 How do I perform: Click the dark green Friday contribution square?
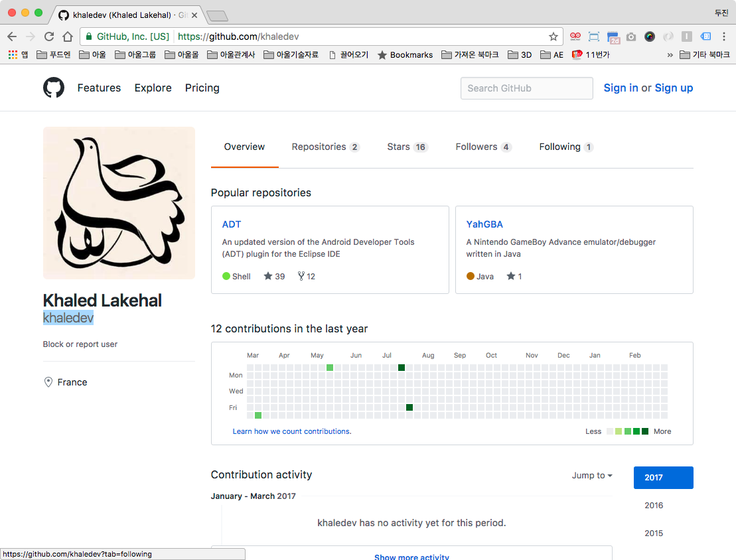[x=409, y=407]
